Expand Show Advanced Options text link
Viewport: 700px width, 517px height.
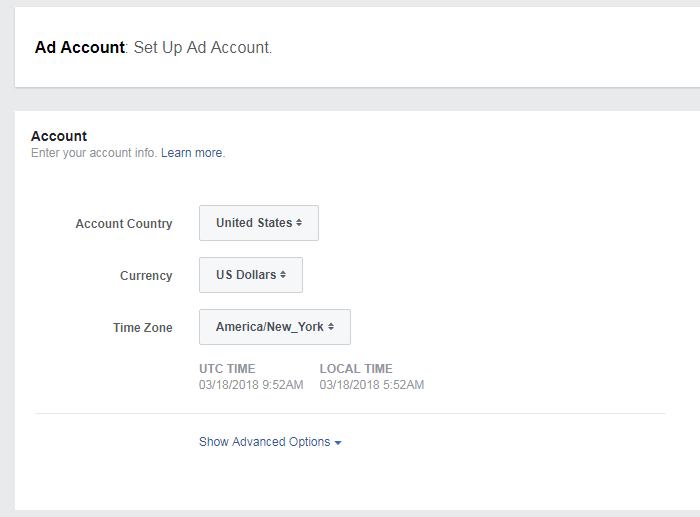[x=264, y=442]
